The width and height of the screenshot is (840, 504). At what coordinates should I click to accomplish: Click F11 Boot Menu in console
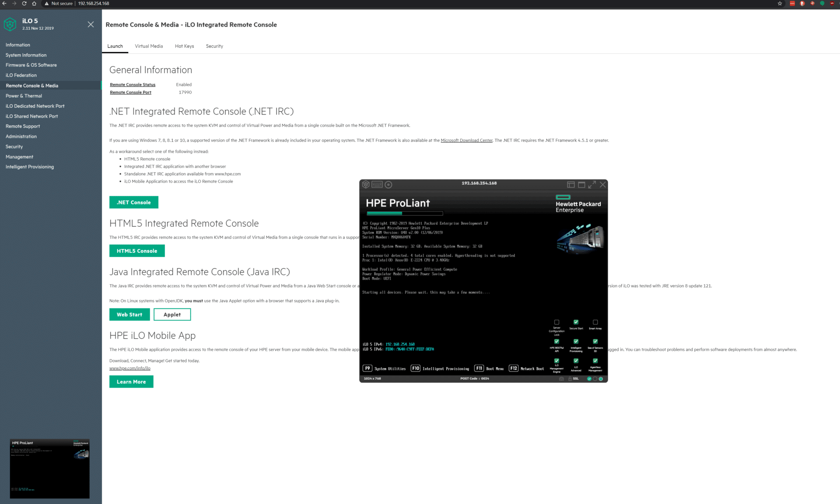click(489, 368)
